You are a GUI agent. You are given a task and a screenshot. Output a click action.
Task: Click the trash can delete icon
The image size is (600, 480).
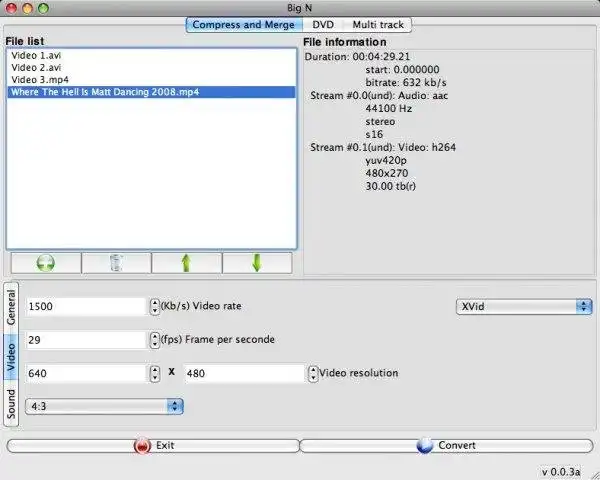click(116, 263)
